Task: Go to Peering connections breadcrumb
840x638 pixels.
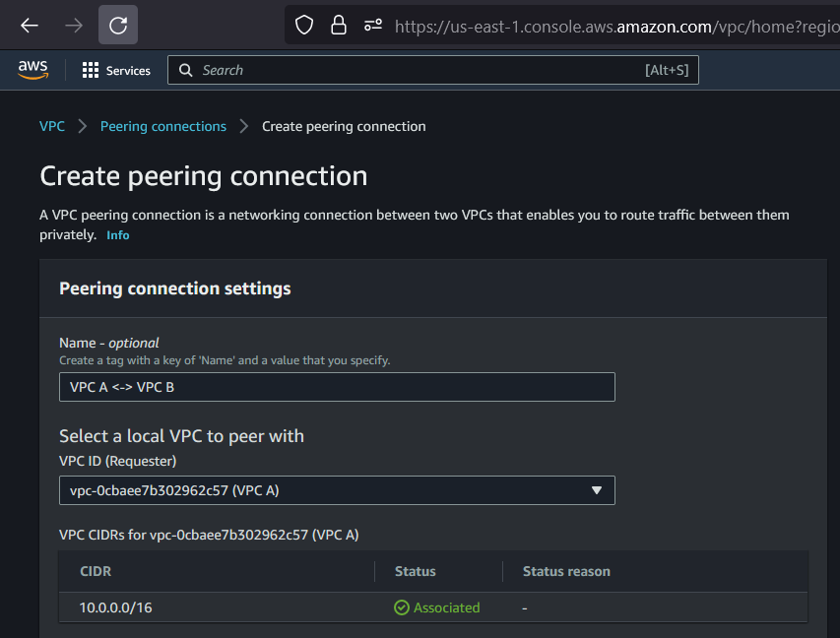Action: (163, 126)
